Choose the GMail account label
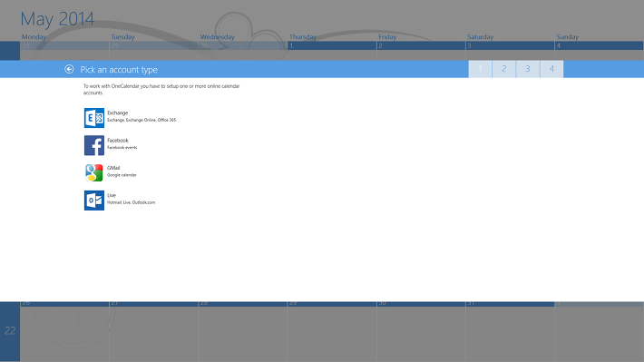This screenshot has height=362, width=644. [x=113, y=168]
